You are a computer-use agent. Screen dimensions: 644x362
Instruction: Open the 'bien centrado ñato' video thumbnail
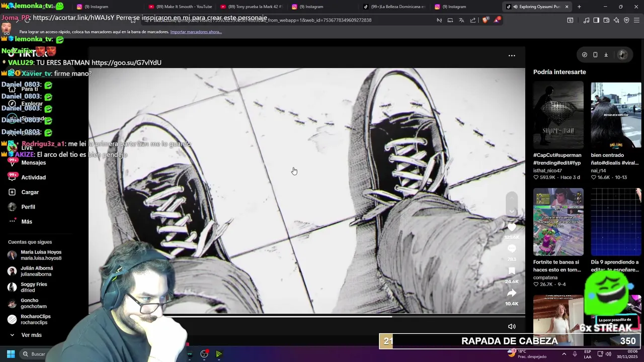[616, 115]
